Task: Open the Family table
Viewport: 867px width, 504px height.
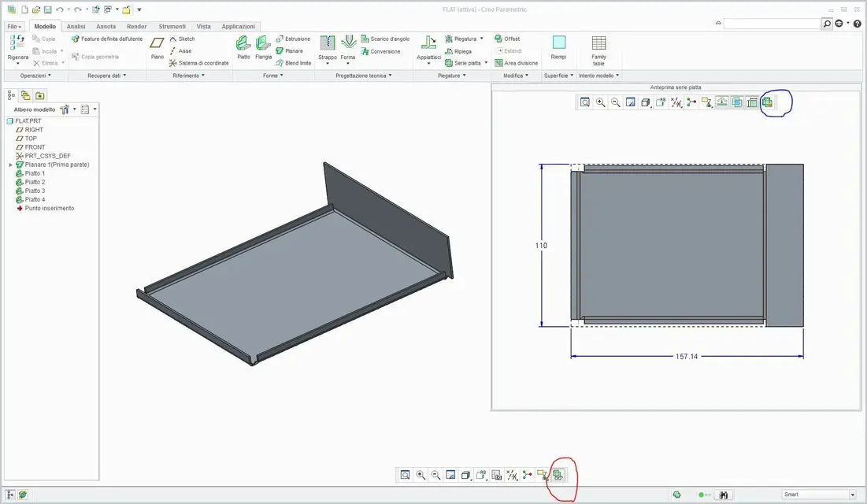Action: (x=598, y=43)
